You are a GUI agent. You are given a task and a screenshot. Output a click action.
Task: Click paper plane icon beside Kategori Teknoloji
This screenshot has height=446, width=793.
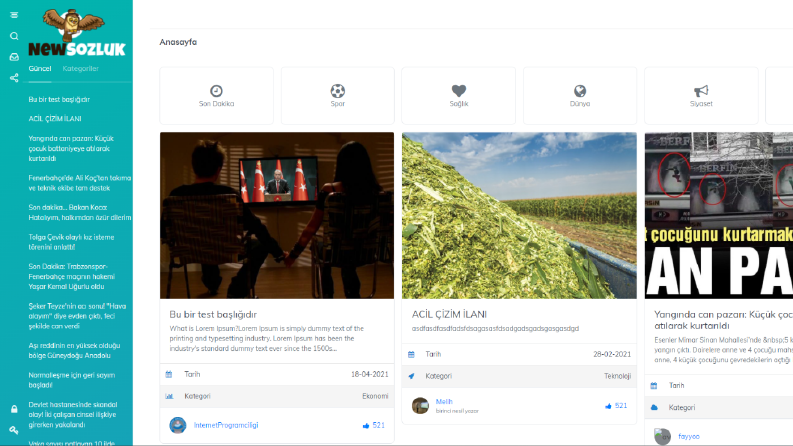click(x=411, y=376)
